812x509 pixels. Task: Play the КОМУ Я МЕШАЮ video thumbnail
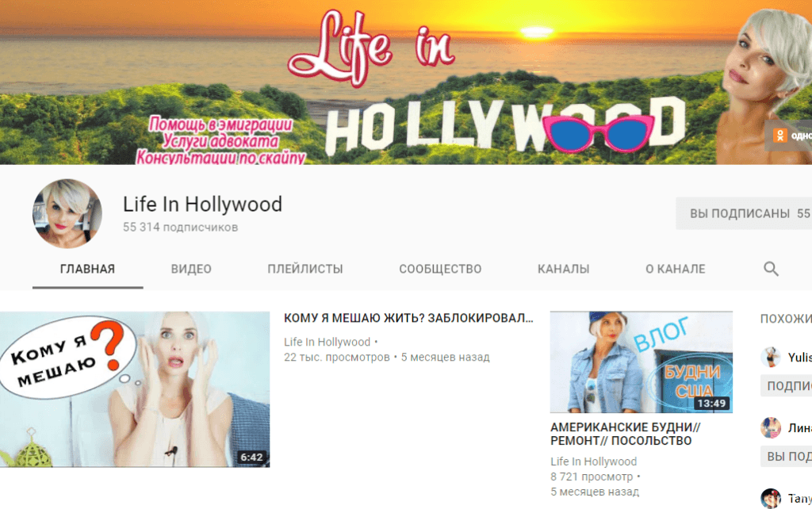(x=135, y=388)
